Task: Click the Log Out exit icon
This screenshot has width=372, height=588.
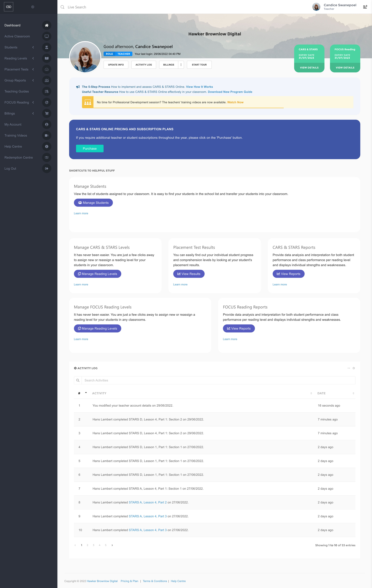Action: 47,168
